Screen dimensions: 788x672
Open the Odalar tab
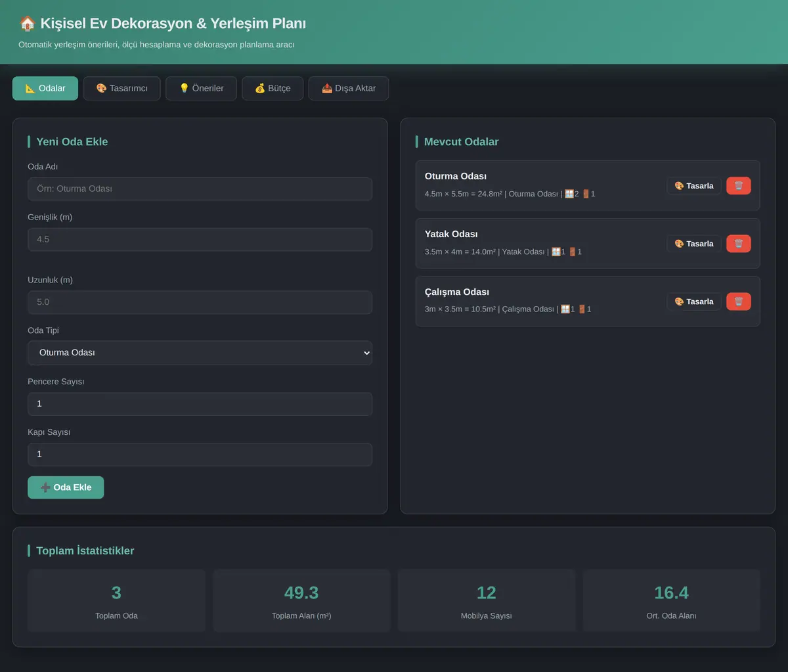(45, 88)
